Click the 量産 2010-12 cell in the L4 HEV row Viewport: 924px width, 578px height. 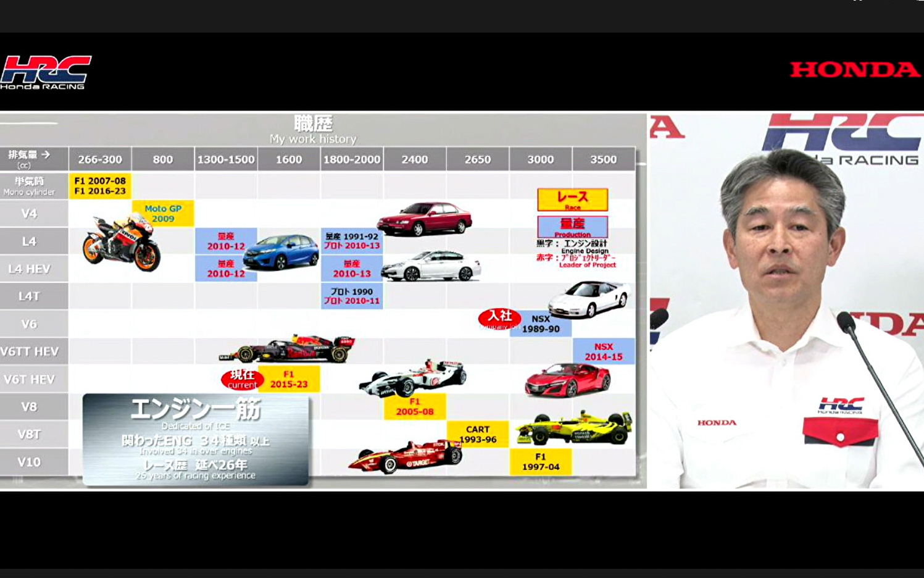(226, 269)
